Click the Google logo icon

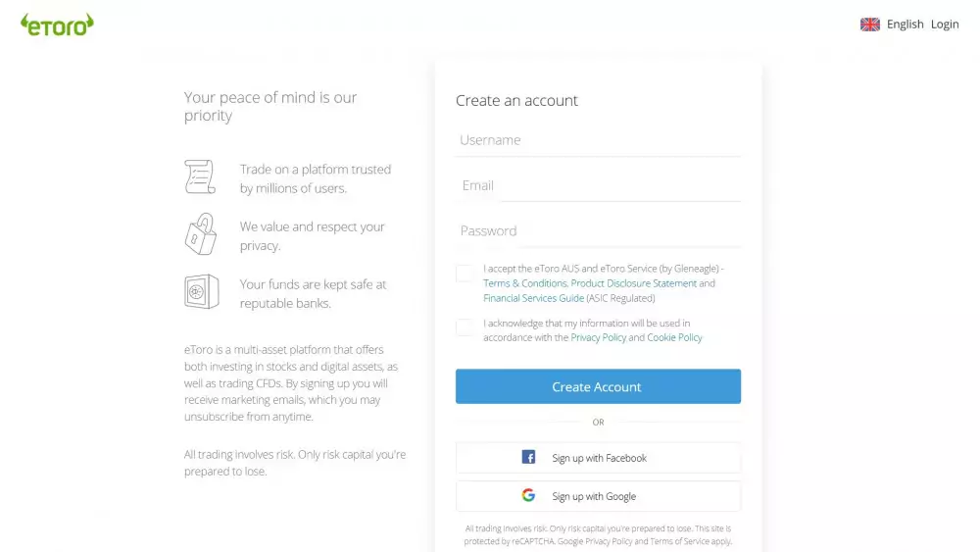(x=529, y=495)
